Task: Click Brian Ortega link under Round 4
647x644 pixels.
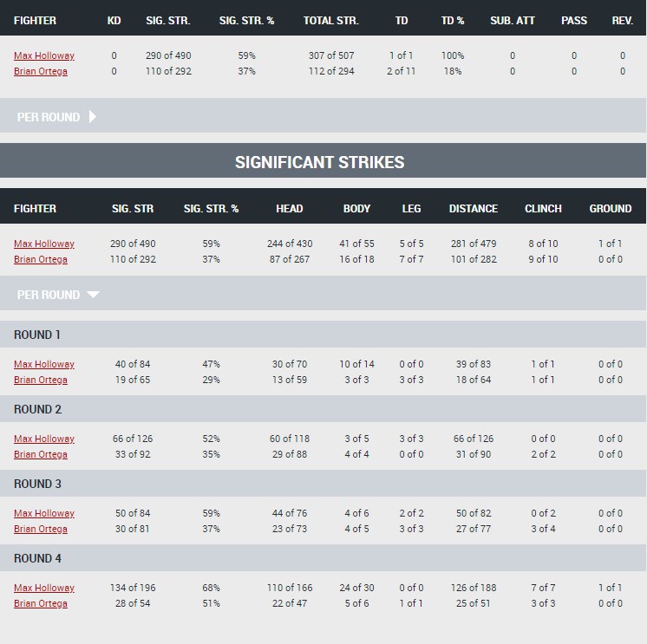Action: (41, 603)
